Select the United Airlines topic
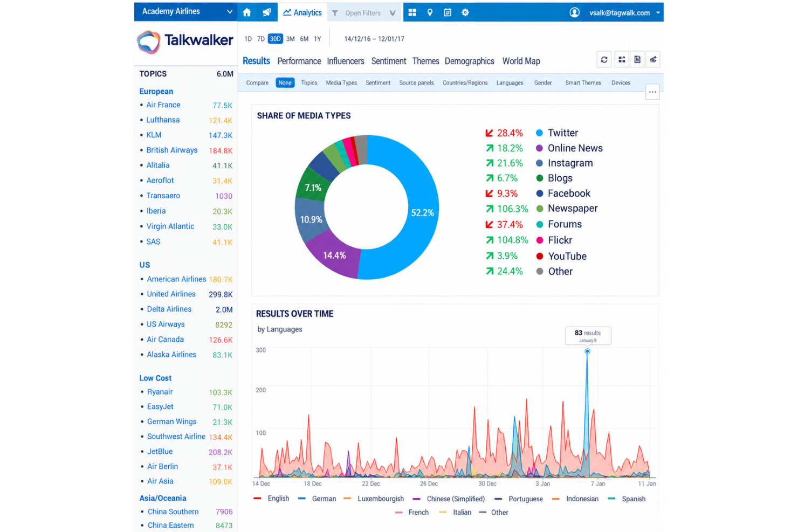 point(171,294)
